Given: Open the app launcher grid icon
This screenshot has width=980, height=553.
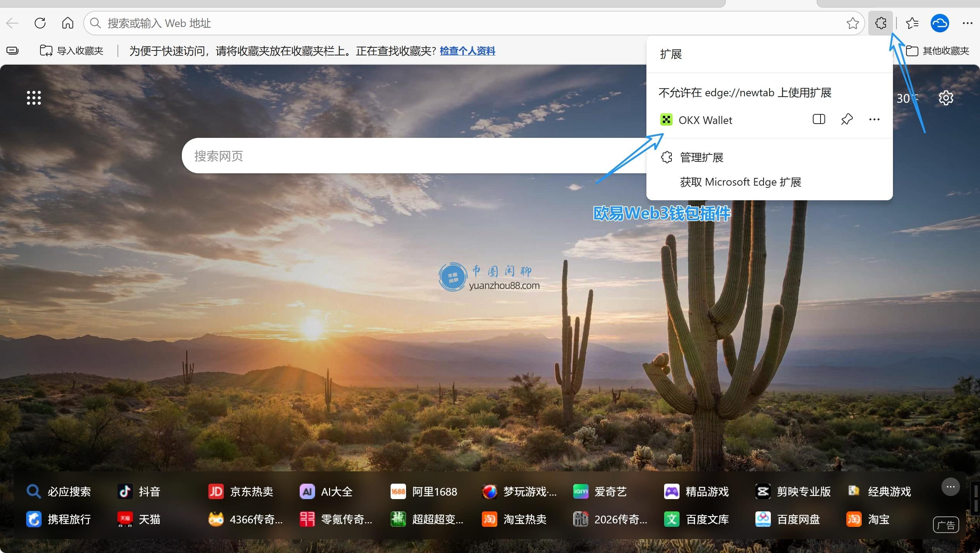Looking at the screenshot, I should pyautogui.click(x=34, y=98).
